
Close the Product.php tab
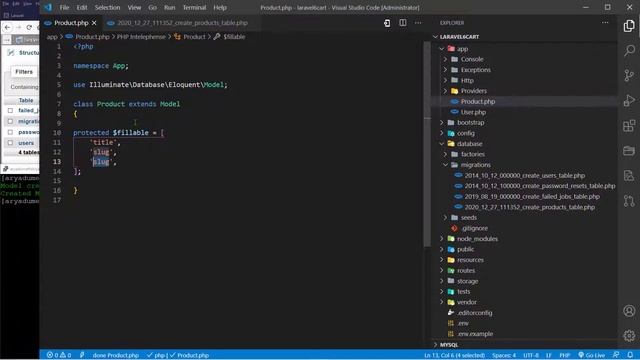tap(94, 23)
